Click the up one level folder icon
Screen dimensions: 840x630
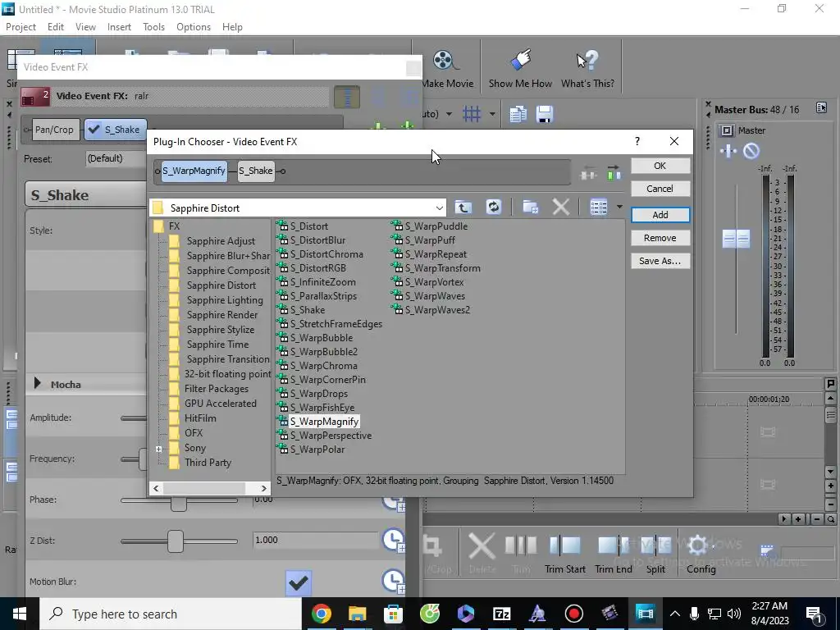[x=463, y=208]
